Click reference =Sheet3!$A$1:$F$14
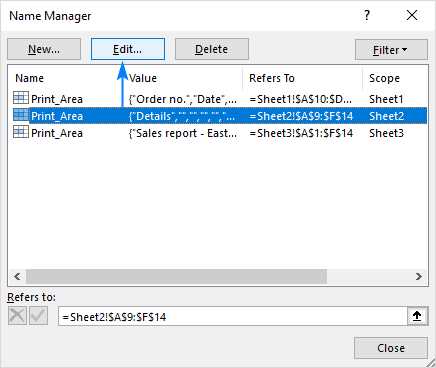 tap(301, 133)
